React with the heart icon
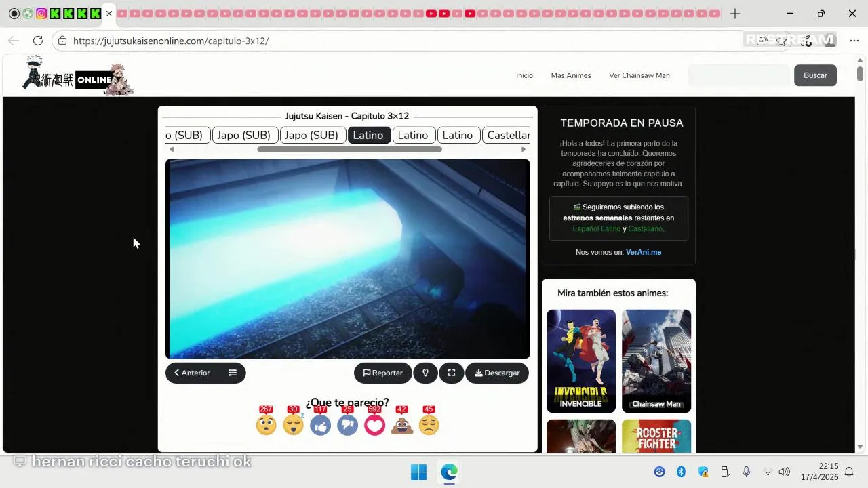Image resolution: width=868 pixels, height=488 pixels. (374, 425)
